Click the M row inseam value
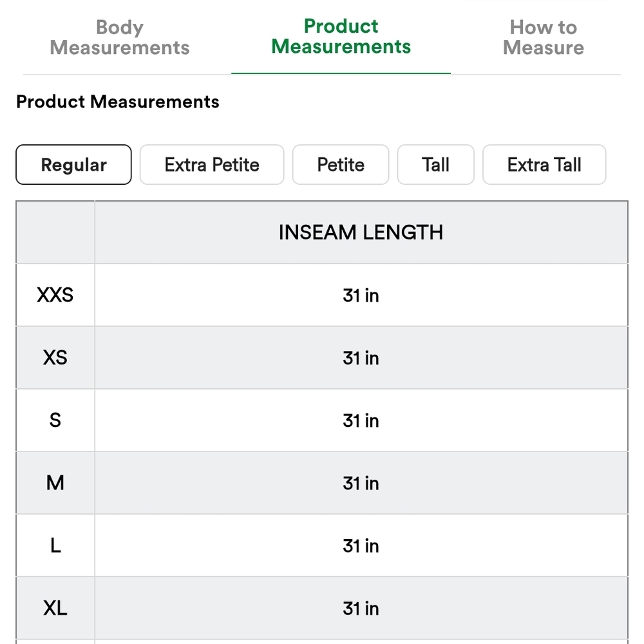Viewport: 644px width, 644px height. 361,483
